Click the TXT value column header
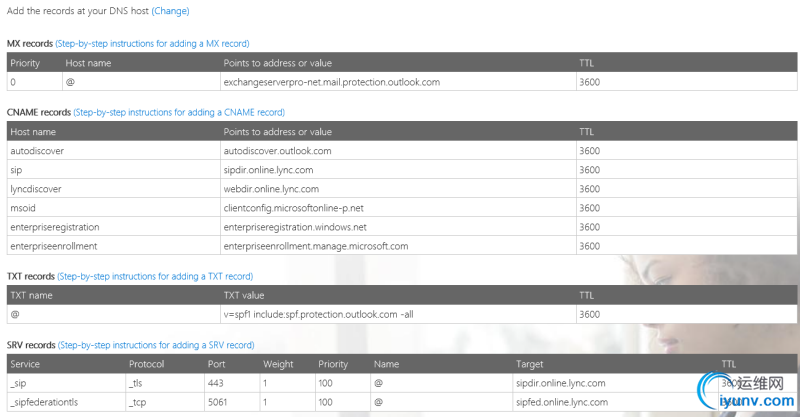800x417 pixels. tap(244, 296)
